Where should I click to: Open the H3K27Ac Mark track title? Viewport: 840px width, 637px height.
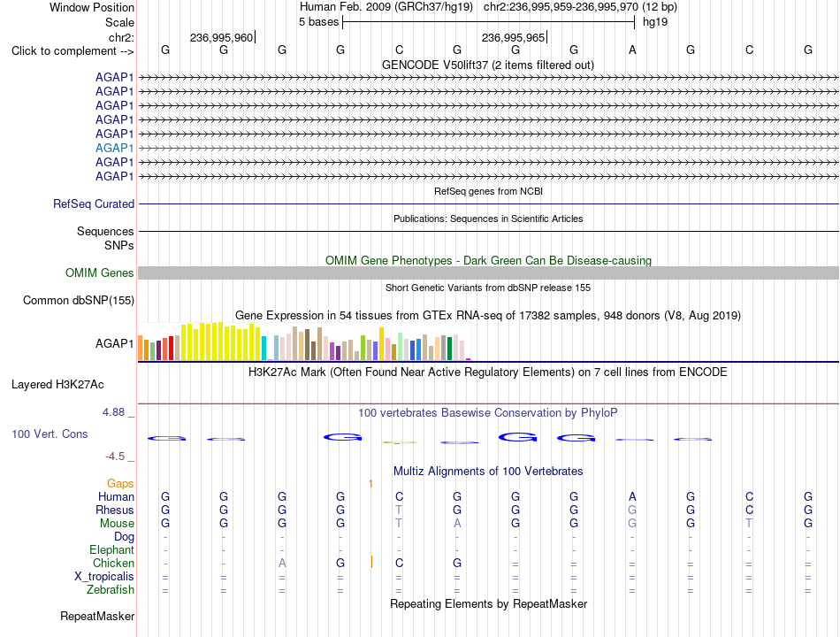click(x=488, y=372)
